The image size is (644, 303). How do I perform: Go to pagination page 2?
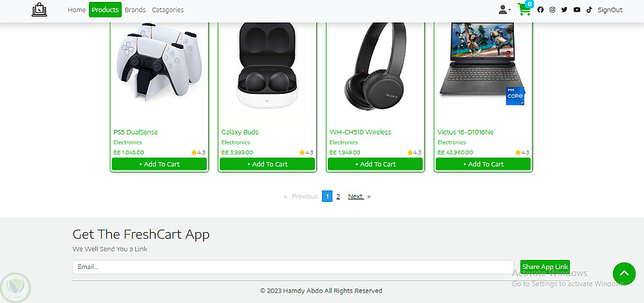pyautogui.click(x=338, y=196)
